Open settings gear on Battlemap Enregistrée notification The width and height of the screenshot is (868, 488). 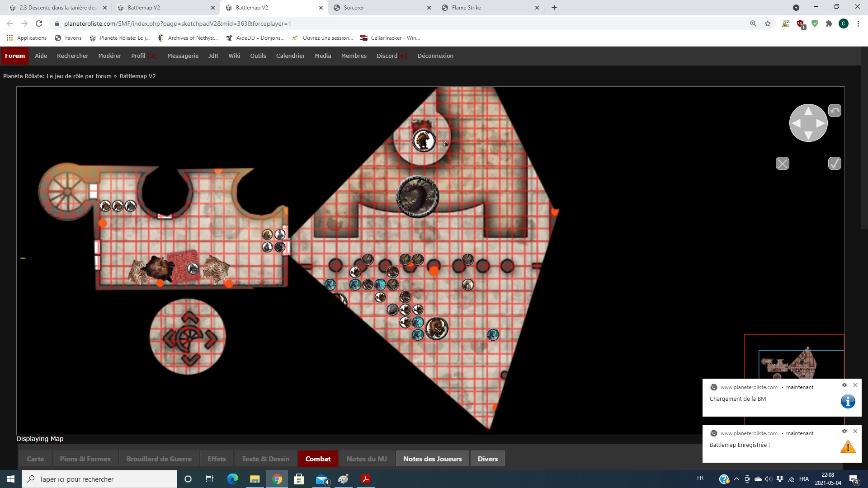[x=844, y=431]
